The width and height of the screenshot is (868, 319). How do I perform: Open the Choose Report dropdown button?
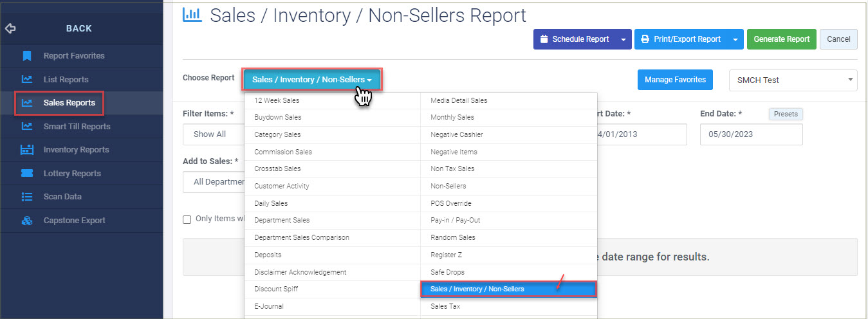click(x=312, y=80)
